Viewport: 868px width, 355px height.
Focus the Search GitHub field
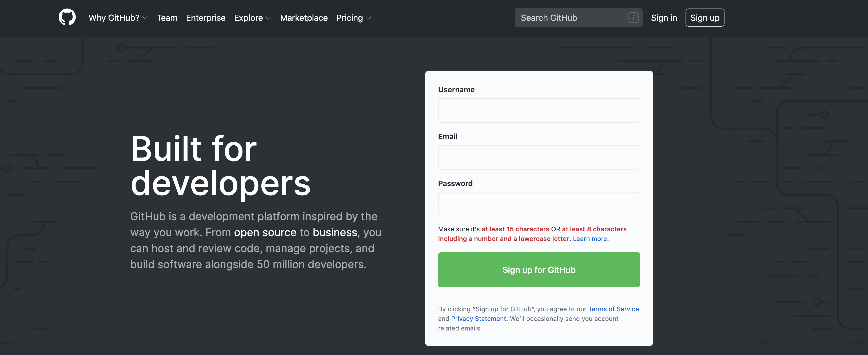tap(570, 18)
